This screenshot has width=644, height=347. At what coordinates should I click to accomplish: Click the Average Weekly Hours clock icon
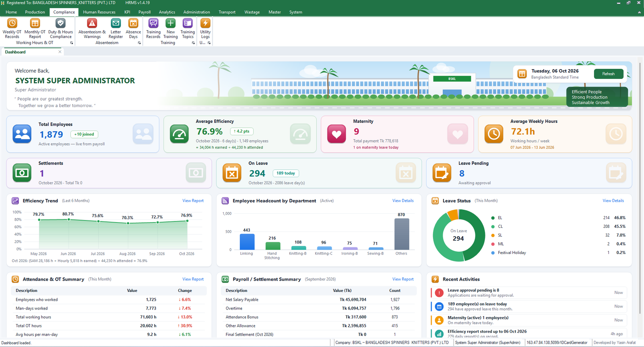(494, 134)
